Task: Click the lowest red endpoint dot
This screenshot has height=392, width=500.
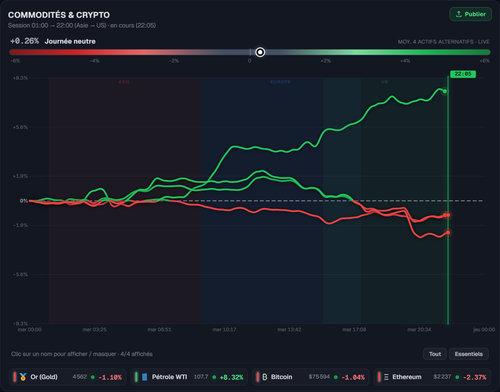Action: 448,233
